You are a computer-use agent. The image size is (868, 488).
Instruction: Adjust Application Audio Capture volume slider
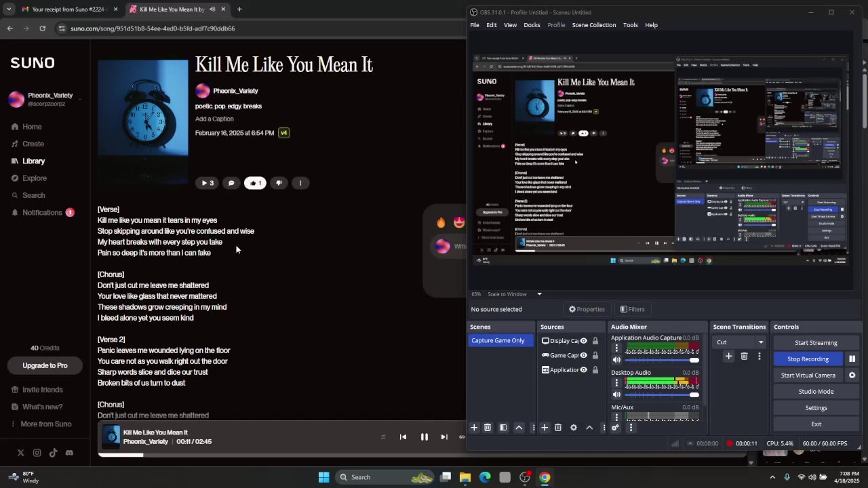(661, 360)
